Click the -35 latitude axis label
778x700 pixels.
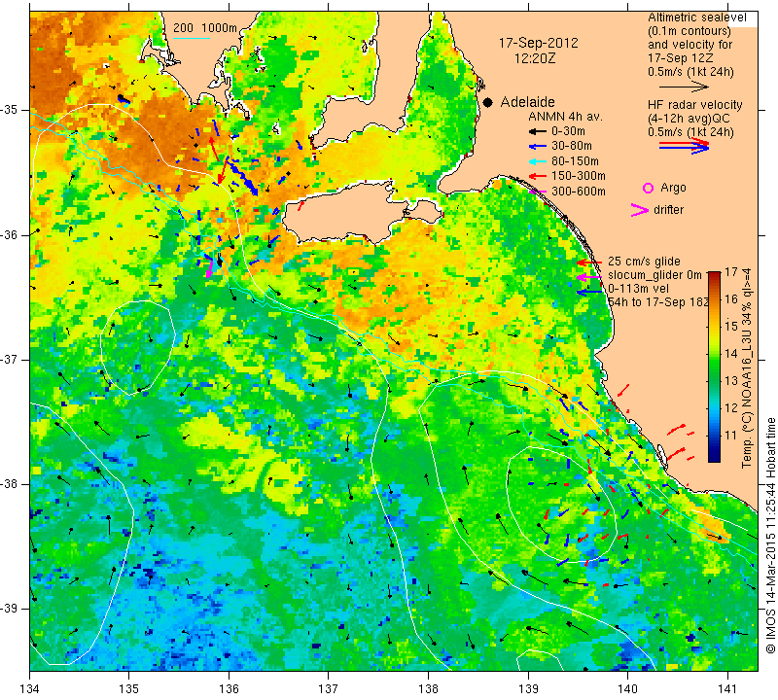point(10,110)
